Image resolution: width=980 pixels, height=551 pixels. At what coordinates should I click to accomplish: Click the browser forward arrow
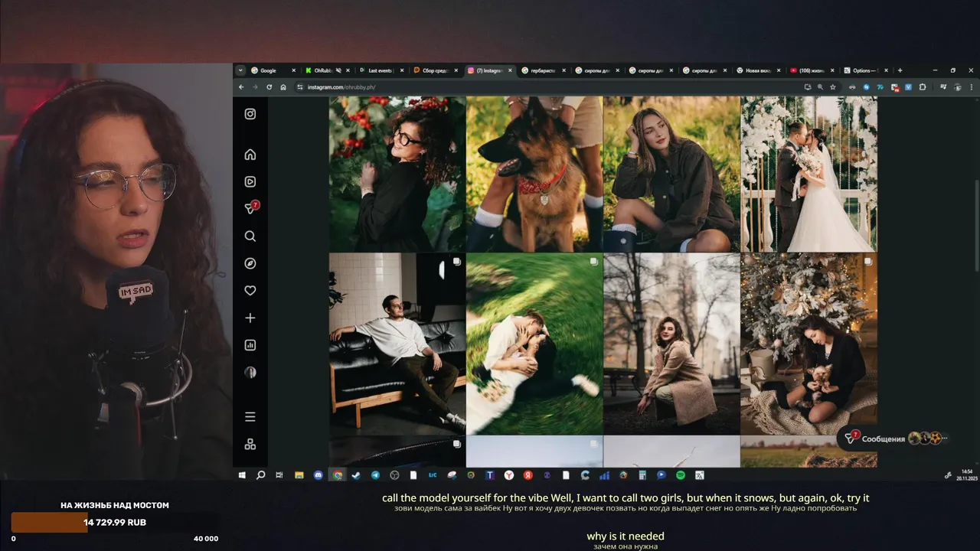(255, 87)
